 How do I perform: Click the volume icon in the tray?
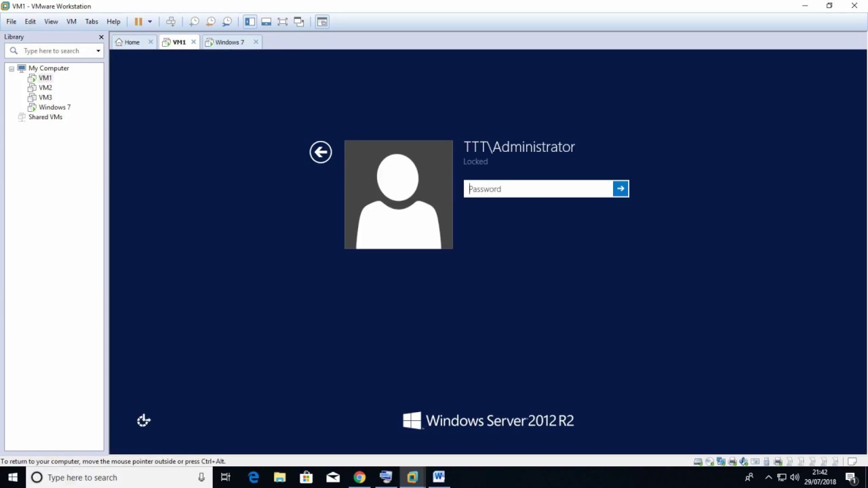coord(794,477)
